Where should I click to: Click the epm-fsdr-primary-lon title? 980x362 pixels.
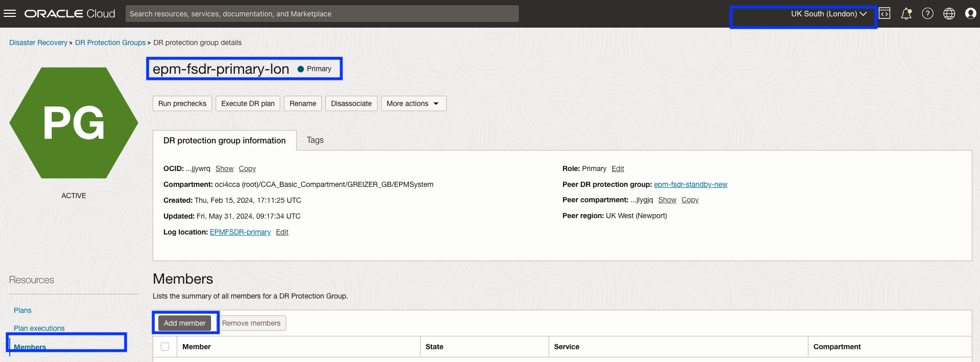tap(221, 69)
